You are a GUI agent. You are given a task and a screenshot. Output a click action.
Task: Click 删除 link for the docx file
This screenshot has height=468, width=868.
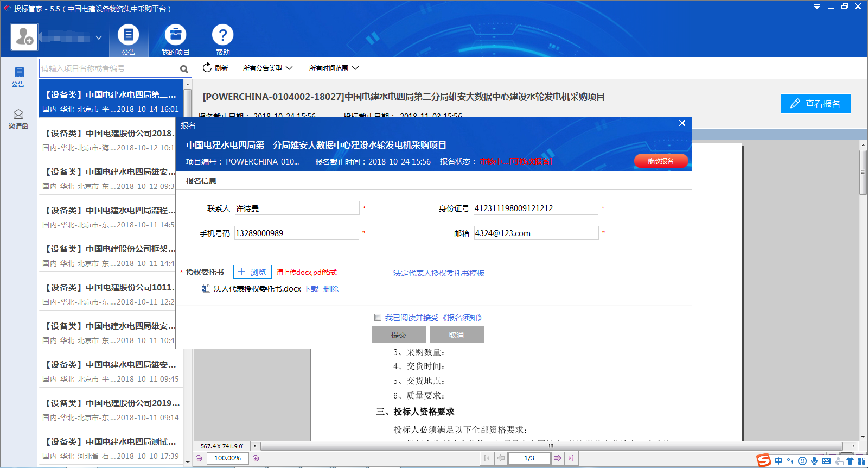point(331,289)
